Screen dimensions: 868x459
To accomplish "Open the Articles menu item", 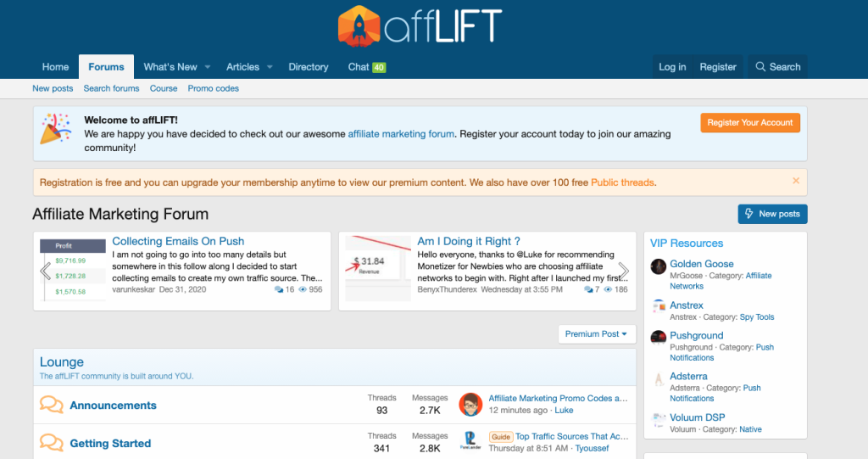I will 242,66.
